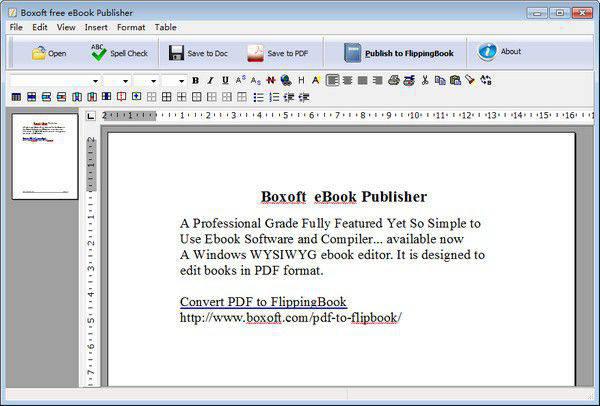Click the red column split icon
Viewport: 600px width, 406px height.
tap(121, 97)
